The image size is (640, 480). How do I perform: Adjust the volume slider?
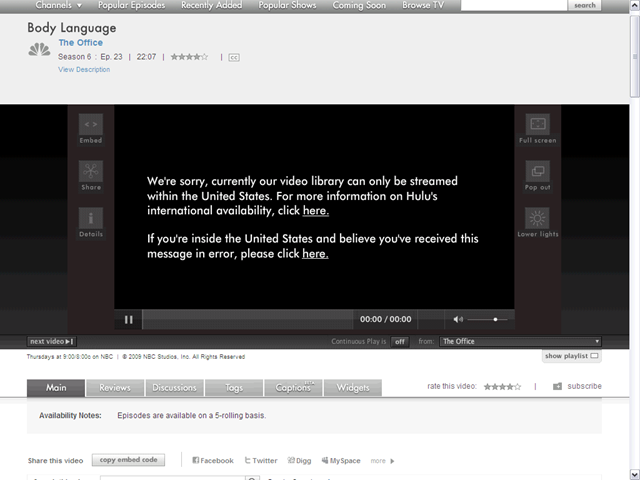click(495, 319)
